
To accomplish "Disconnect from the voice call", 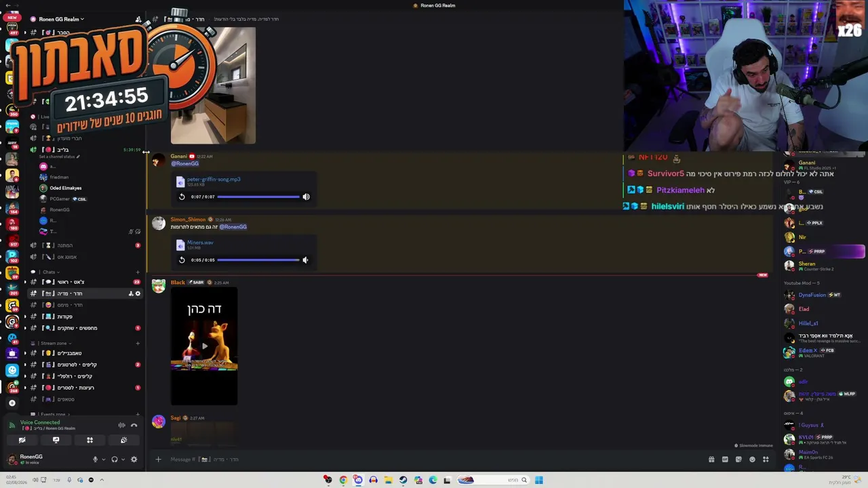I will click(x=134, y=425).
